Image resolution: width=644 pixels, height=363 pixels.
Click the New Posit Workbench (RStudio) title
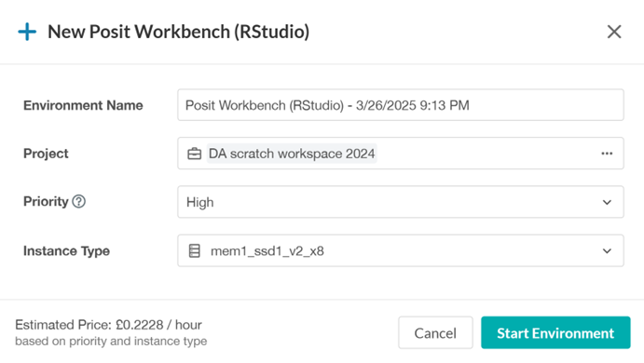tap(179, 32)
